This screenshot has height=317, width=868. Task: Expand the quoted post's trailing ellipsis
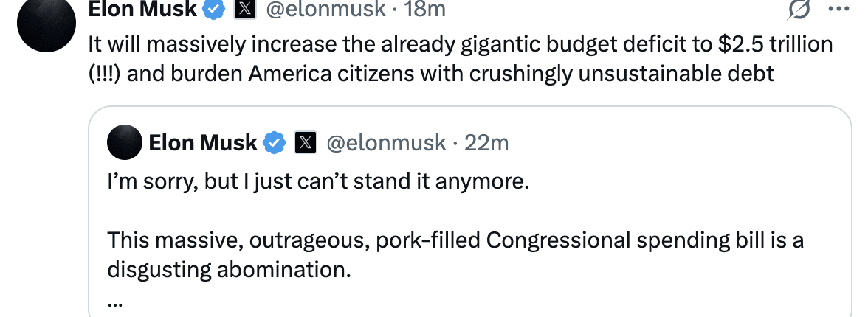[x=114, y=302]
